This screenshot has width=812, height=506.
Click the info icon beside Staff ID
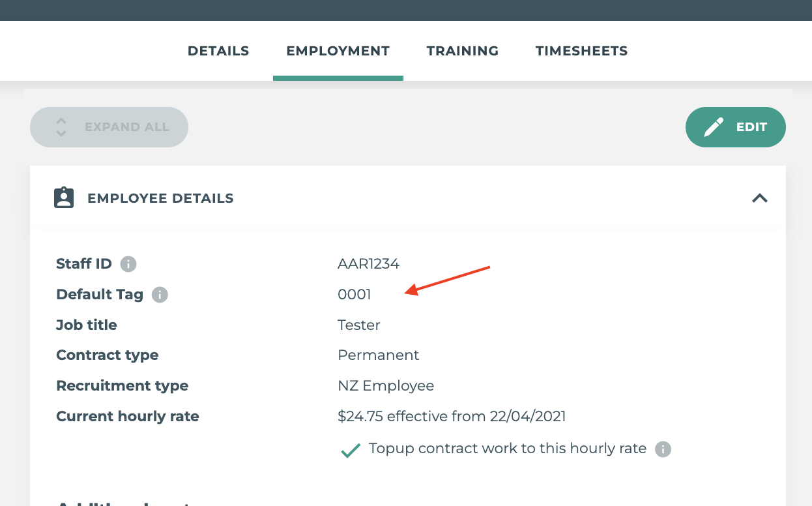coord(128,264)
